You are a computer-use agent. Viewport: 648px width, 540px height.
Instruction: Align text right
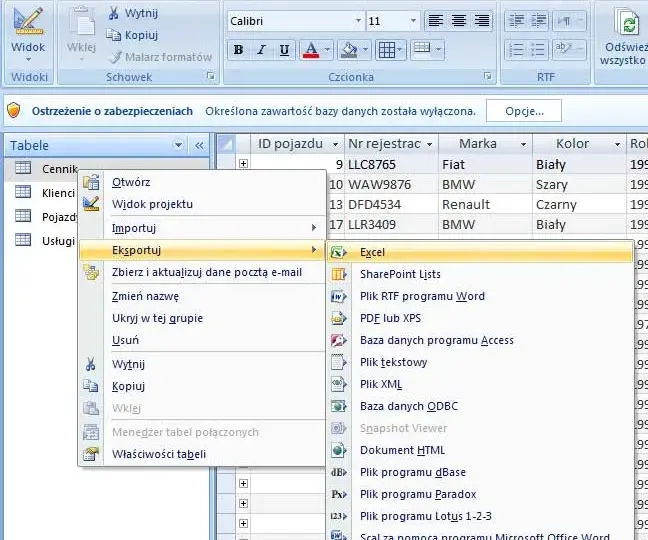(x=482, y=21)
